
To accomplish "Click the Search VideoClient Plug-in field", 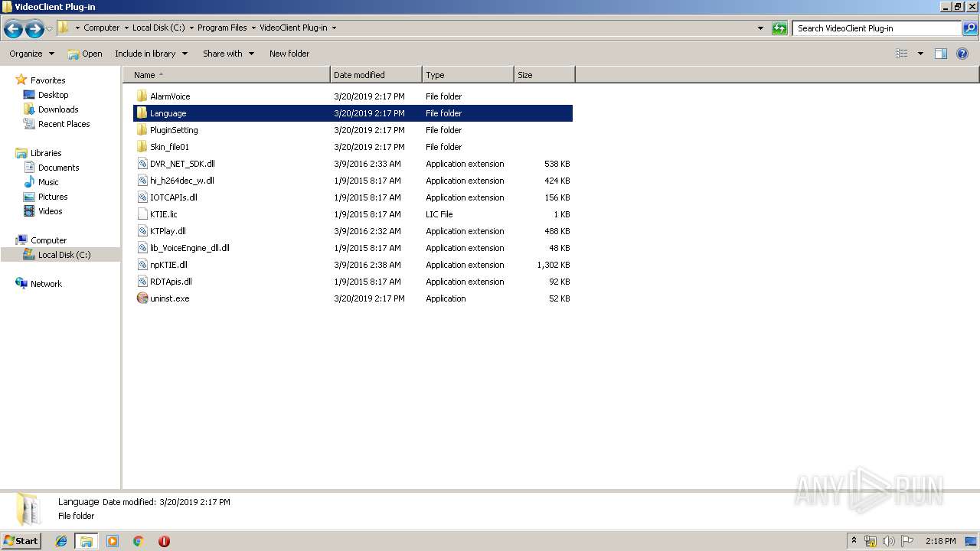I will [x=877, y=28].
